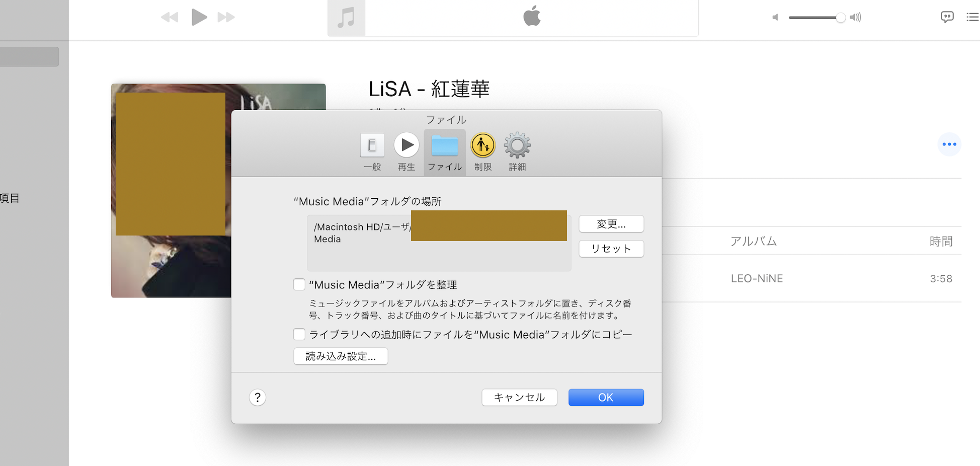Click the 3:58 track duration

[x=941, y=279]
